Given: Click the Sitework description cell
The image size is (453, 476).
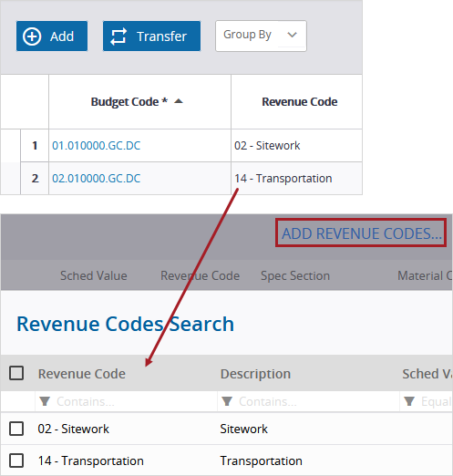Looking at the screenshot, I should 244,429.
